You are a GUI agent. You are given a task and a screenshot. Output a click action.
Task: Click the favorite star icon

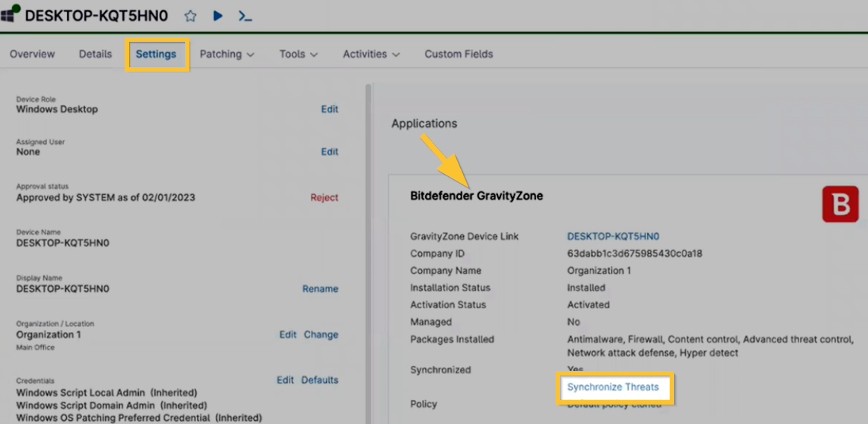pyautogui.click(x=190, y=16)
